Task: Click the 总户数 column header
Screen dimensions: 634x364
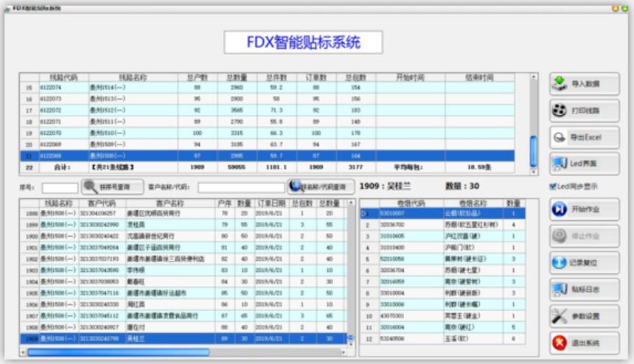Action: click(x=198, y=77)
